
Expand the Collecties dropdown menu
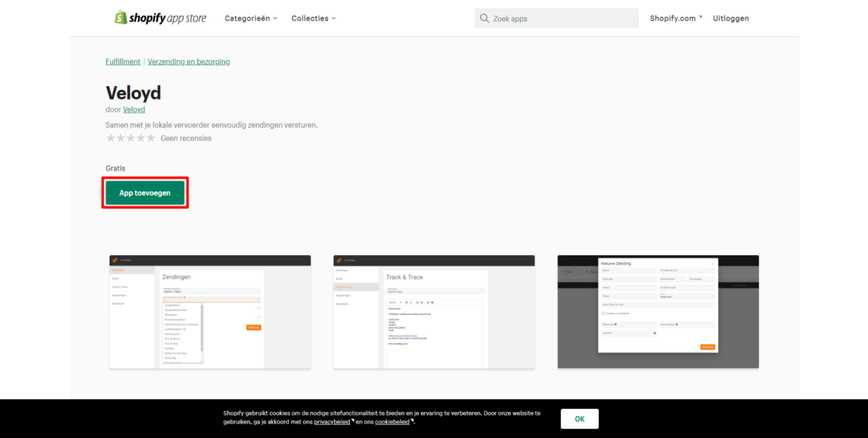[x=313, y=18]
